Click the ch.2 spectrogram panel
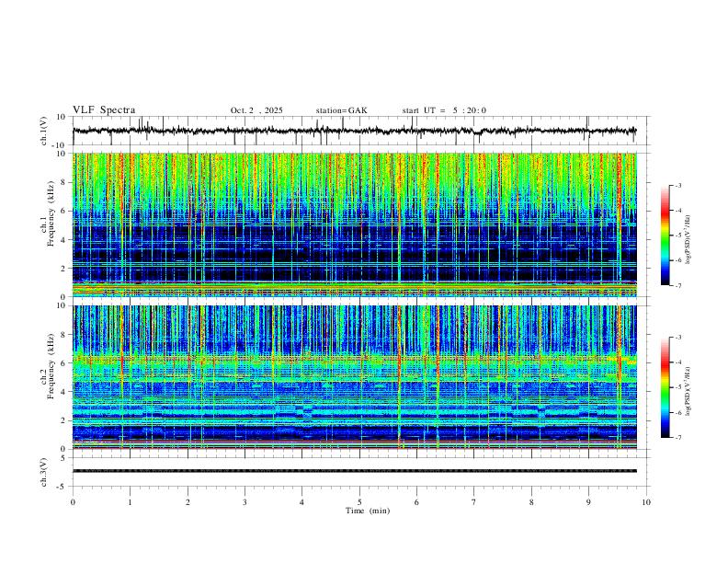Screen dimensions: 728x563 coord(354,377)
